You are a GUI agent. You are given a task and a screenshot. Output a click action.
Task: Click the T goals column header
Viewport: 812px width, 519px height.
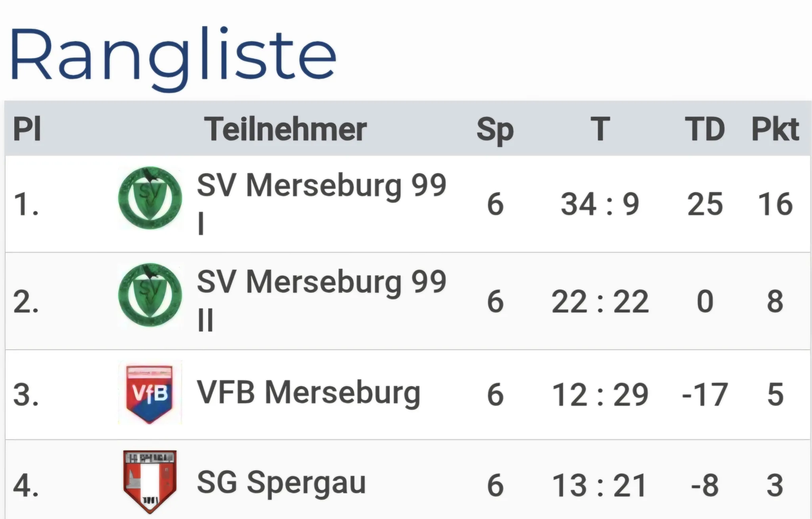(600, 129)
